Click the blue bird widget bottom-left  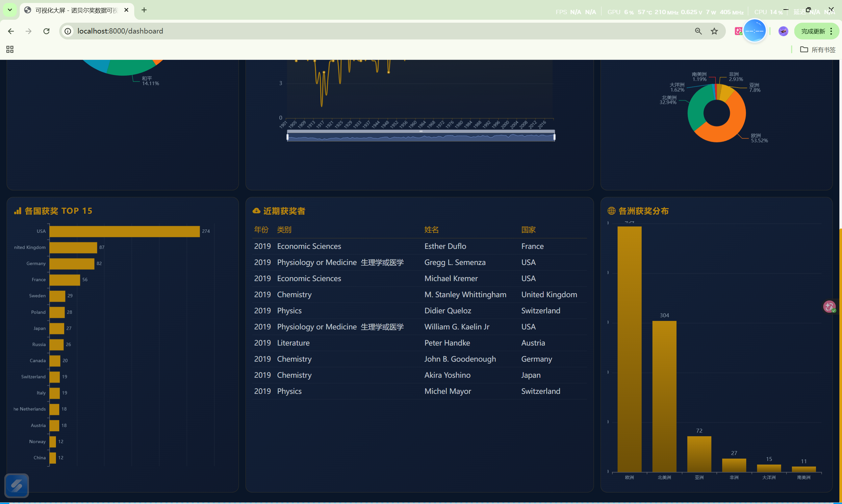coord(16,485)
